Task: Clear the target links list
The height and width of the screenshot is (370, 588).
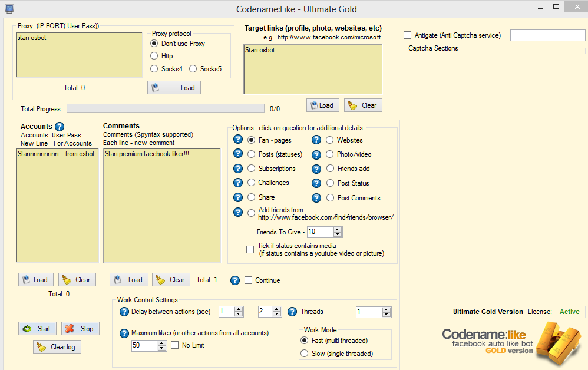Action: (363, 105)
